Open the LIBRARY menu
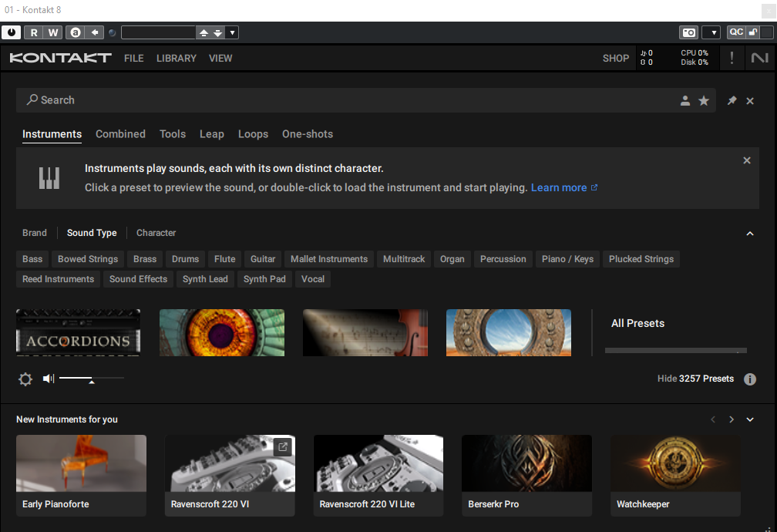Image resolution: width=777 pixels, height=532 pixels. [x=177, y=59]
